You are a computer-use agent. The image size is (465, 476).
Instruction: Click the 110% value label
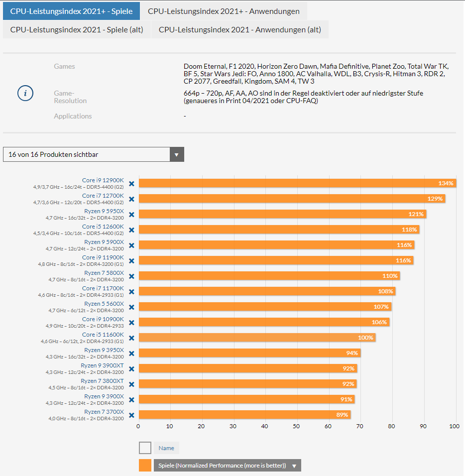[x=390, y=276]
